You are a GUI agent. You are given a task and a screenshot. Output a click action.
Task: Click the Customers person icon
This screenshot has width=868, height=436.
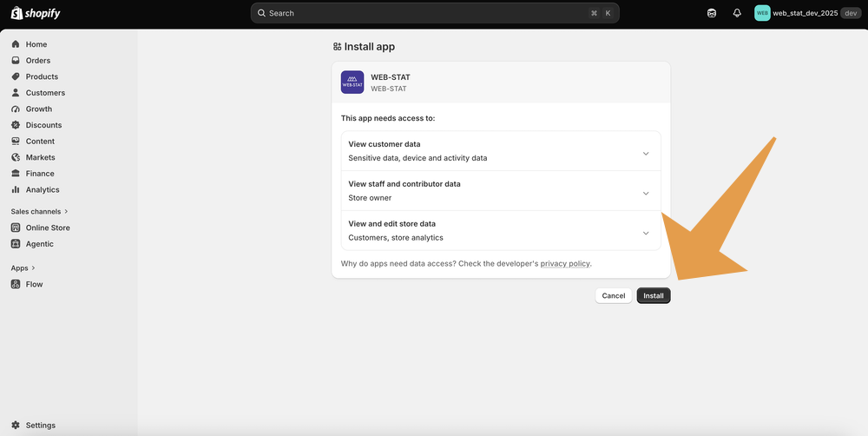pyautogui.click(x=16, y=93)
